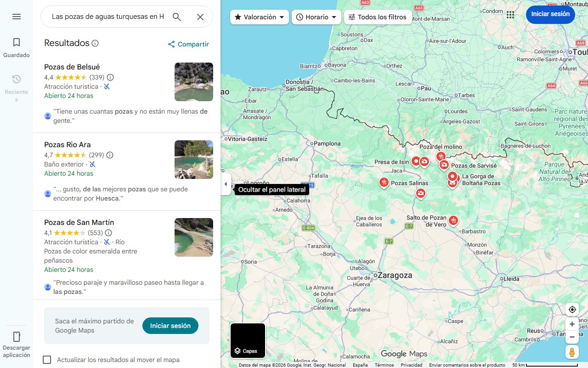Click the search magnifier icon
Viewport: 588px width, 368px height.
point(177,17)
